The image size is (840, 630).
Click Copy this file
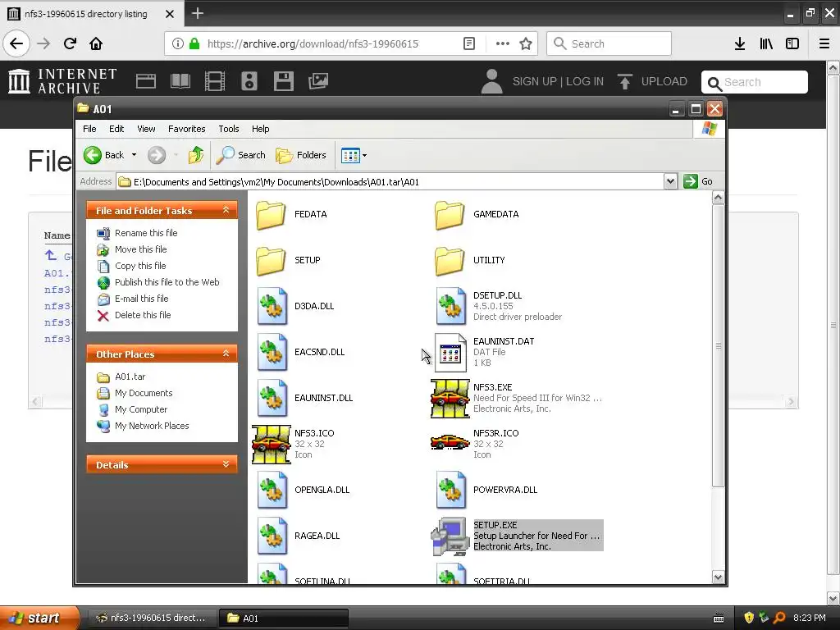[140, 266]
